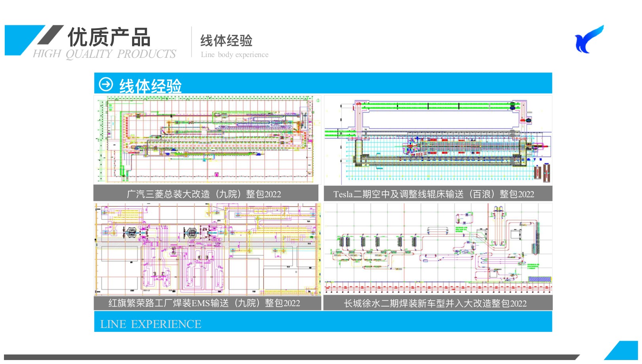Open the 长城徐水二期 welding layout drawing
Viewport: 642px width, 364px height.
pyautogui.click(x=438, y=249)
